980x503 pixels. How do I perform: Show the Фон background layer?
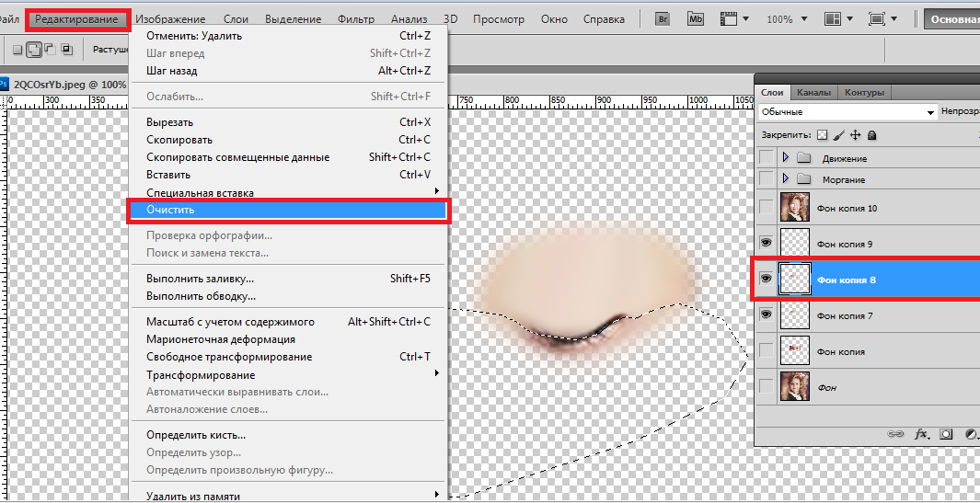point(767,387)
